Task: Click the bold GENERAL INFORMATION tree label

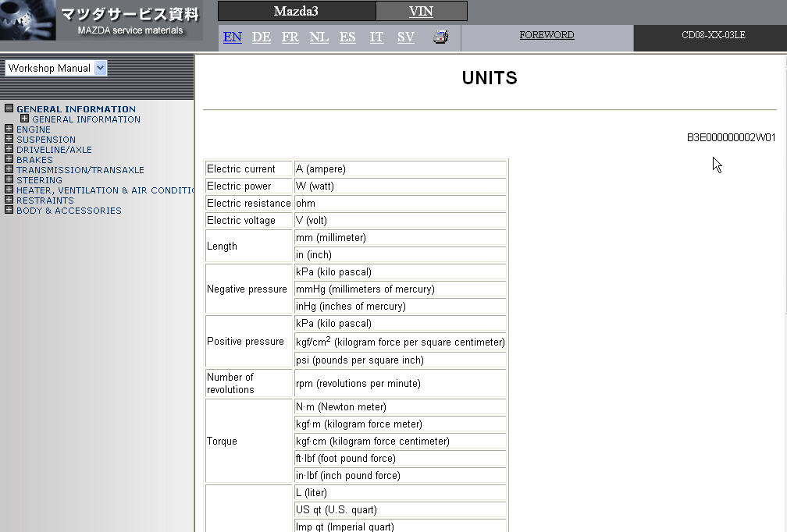Action: coord(76,108)
